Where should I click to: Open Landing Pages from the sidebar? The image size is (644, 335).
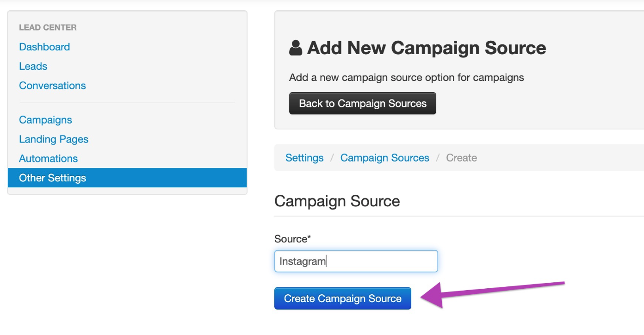54,139
